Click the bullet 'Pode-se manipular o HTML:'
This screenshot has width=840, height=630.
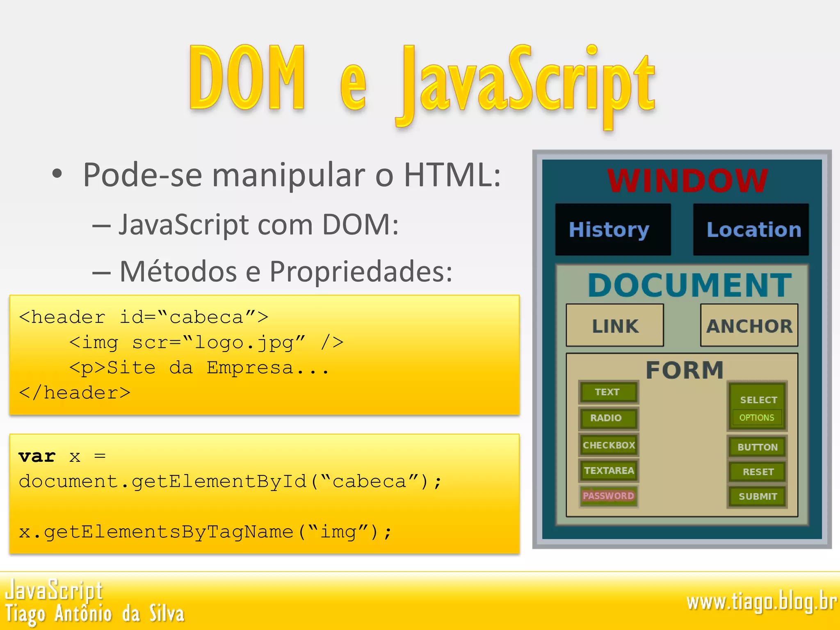coord(292,175)
